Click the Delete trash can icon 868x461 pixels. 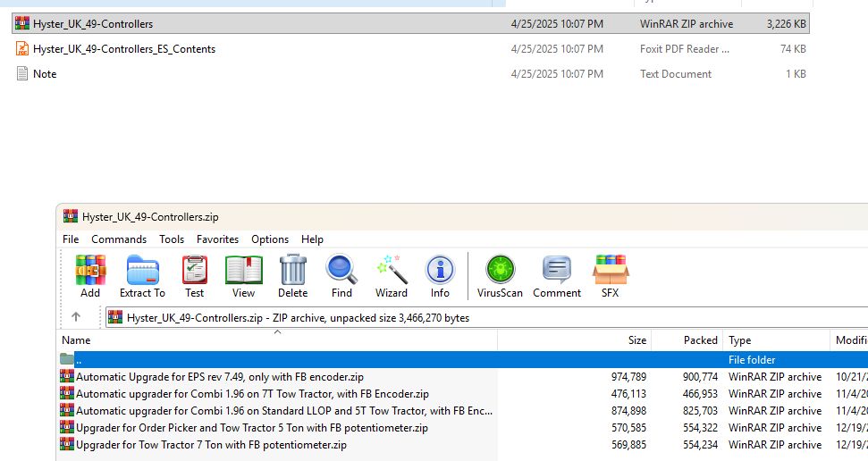coord(293,270)
